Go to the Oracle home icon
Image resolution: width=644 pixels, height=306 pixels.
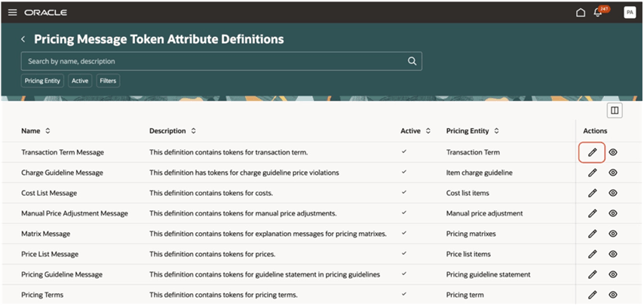(x=581, y=13)
